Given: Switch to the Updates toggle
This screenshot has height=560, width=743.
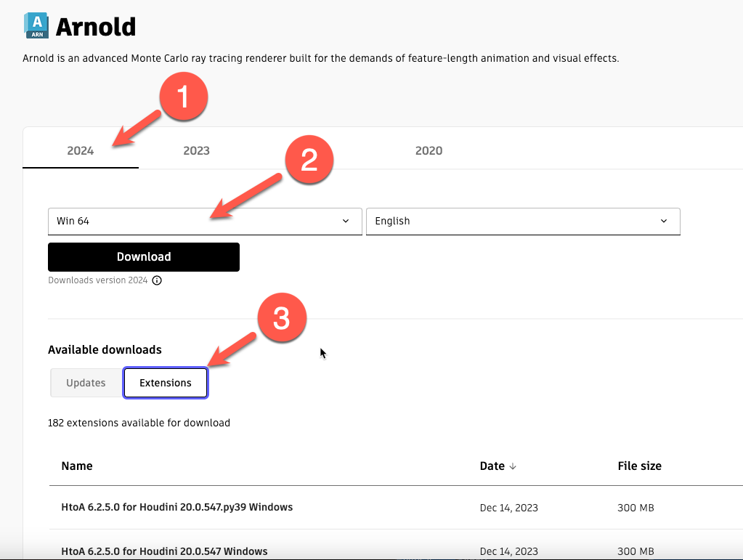Looking at the screenshot, I should tap(86, 383).
